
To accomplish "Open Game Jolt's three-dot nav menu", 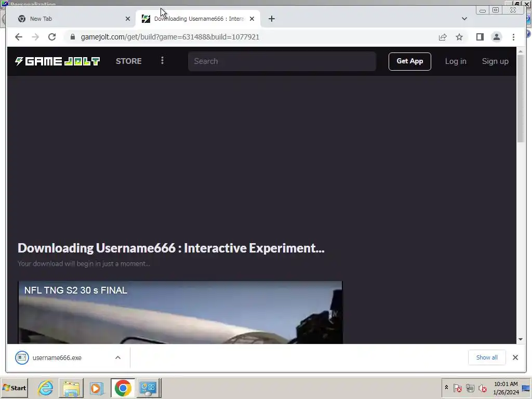I will 162,60.
